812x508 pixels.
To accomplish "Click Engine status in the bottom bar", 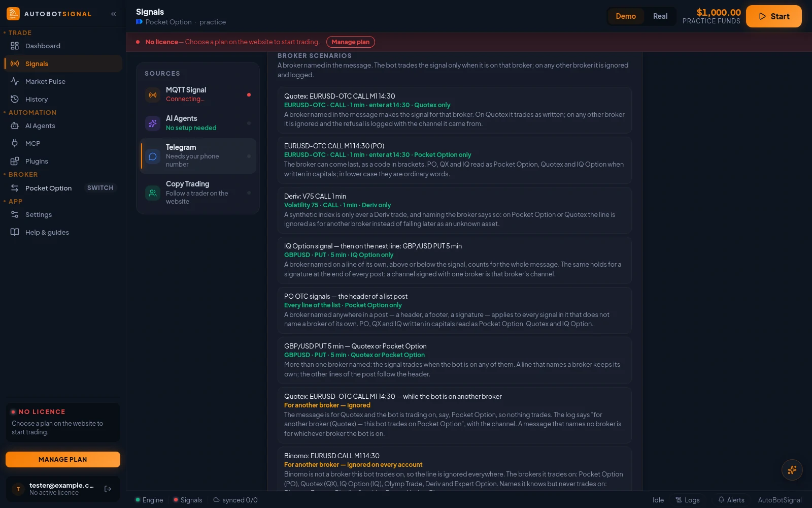I will click(149, 500).
